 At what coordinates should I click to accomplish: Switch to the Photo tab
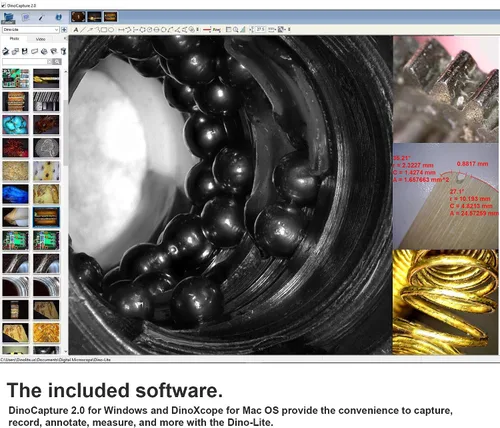[x=14, y=39]
